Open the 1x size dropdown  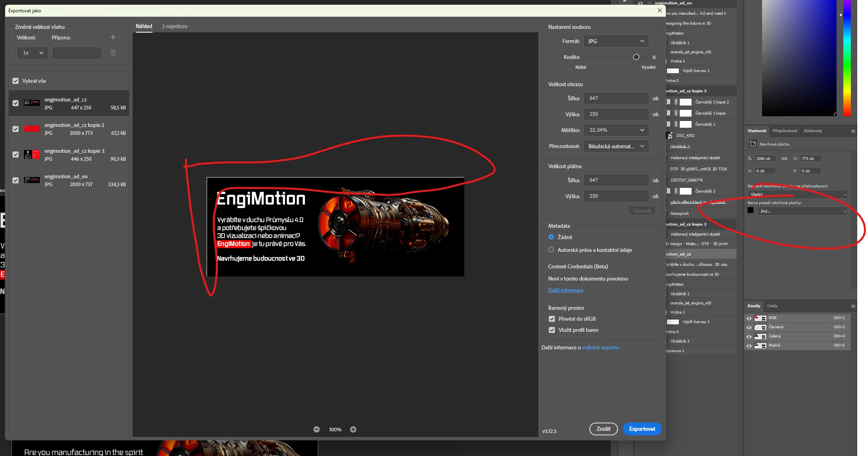[33, 53]
